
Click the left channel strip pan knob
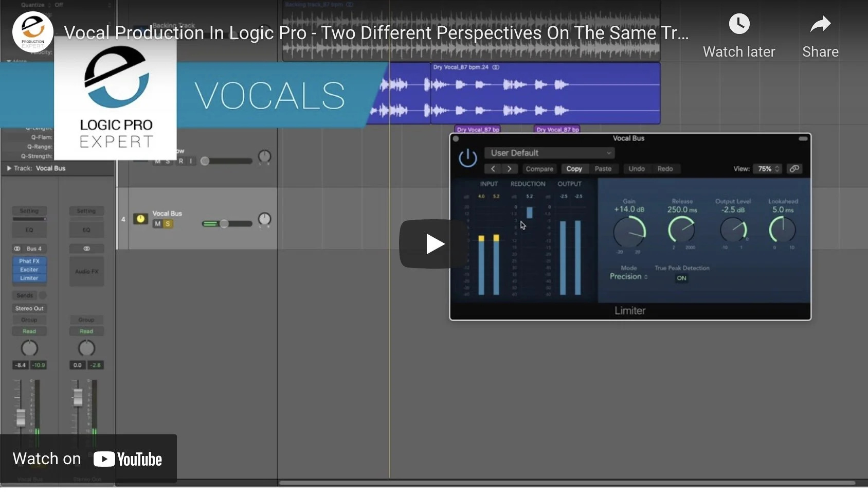[x=29, y=348]
